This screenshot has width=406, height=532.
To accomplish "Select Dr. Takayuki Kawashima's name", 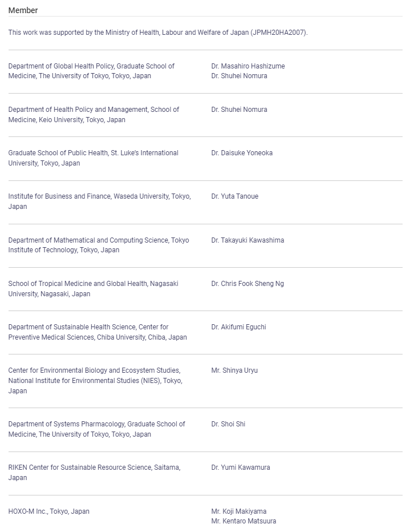I will (247, 240).
